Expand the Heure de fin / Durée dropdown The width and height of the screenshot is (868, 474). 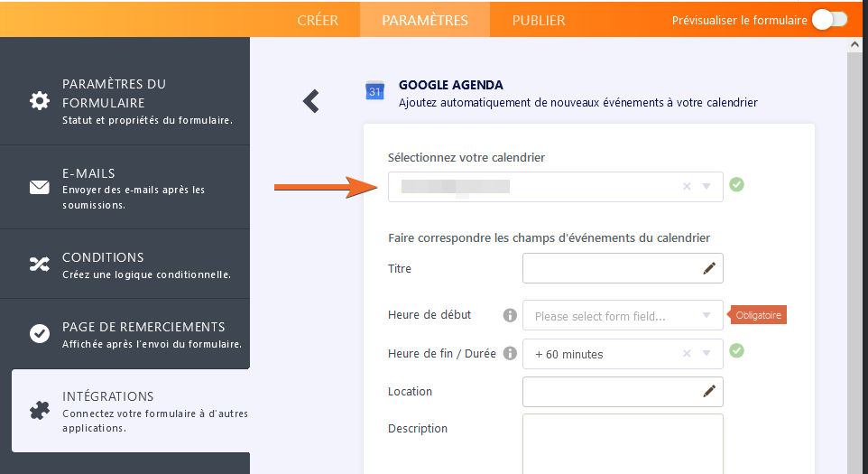pos(706,354)
